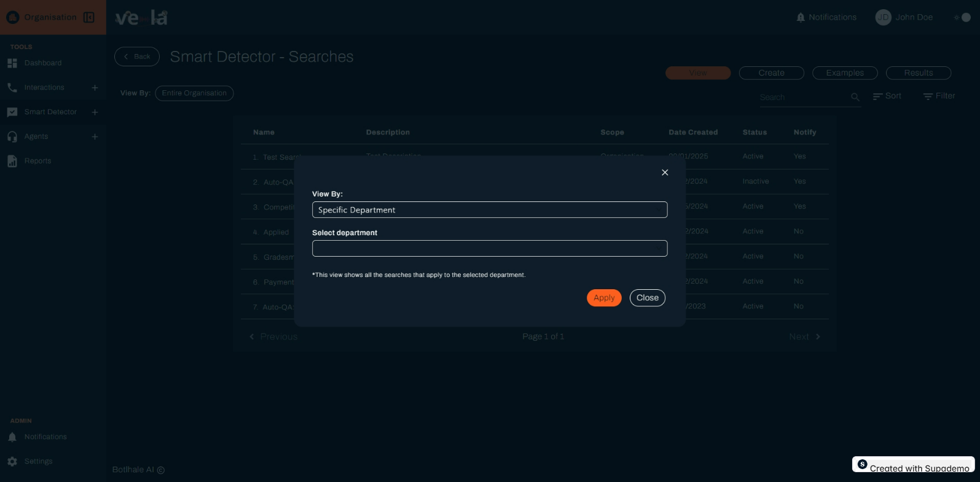
Task: Click the Status column header
Action: [755, 133]
